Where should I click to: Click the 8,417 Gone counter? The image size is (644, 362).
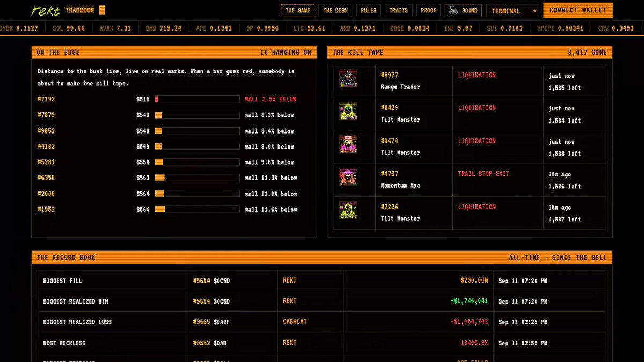[x=587, y=53]
